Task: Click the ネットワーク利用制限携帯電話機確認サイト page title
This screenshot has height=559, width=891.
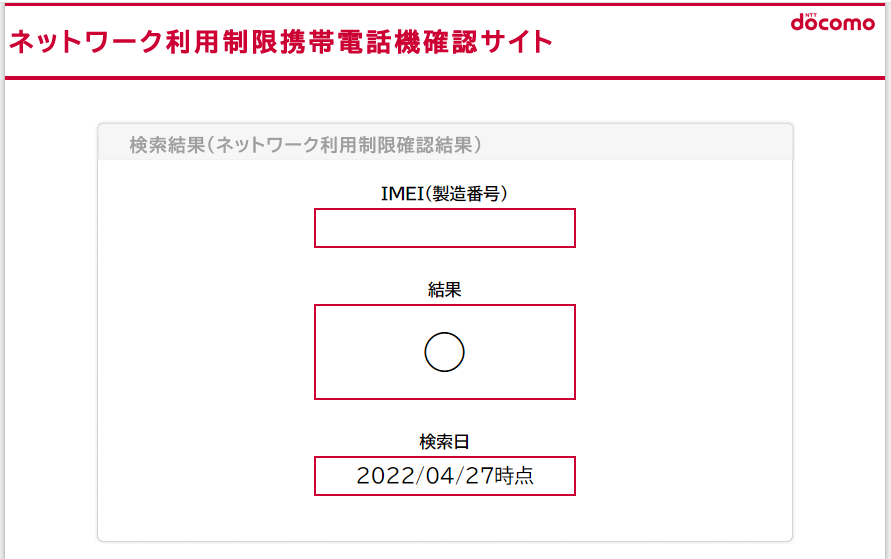Action: click(x=281, y=42)
